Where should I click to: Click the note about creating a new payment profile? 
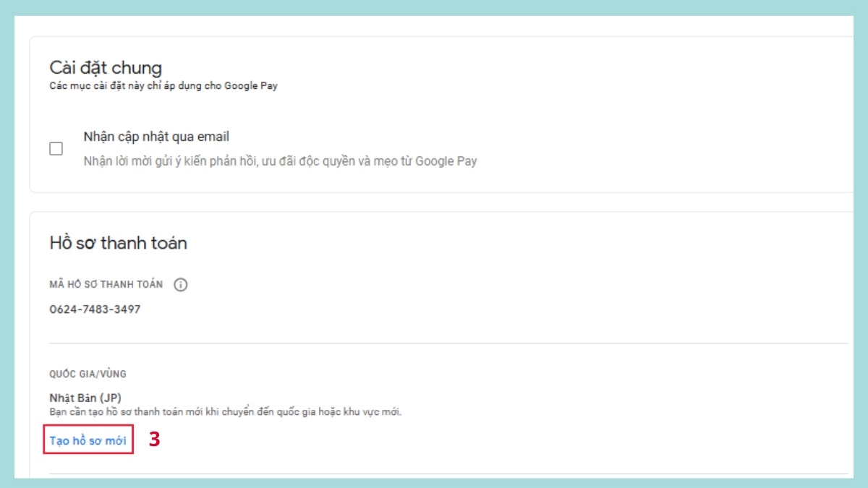click(x=225, y=412)
